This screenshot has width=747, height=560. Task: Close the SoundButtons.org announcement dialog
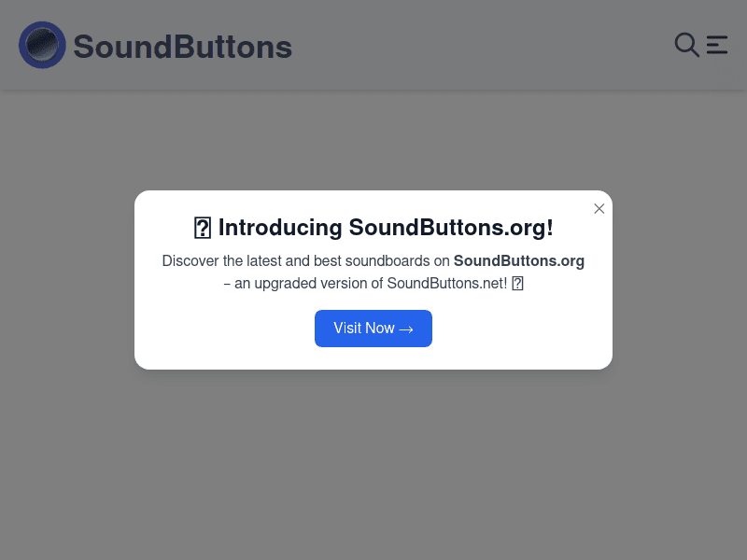pos(599,208)
